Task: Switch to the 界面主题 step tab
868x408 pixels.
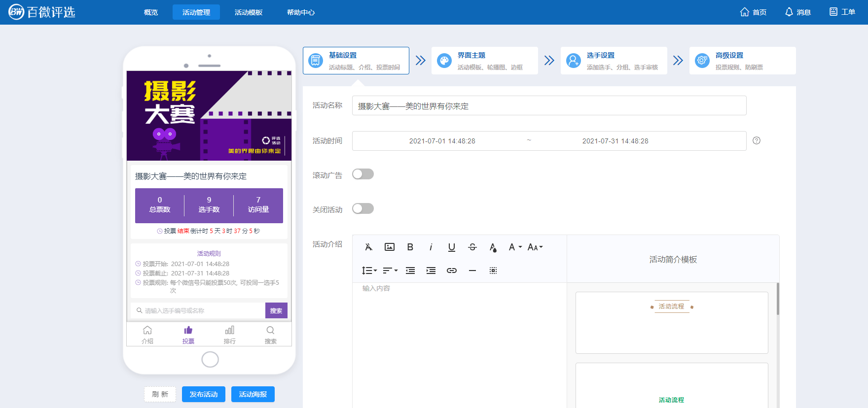Action: click(484, 61)
